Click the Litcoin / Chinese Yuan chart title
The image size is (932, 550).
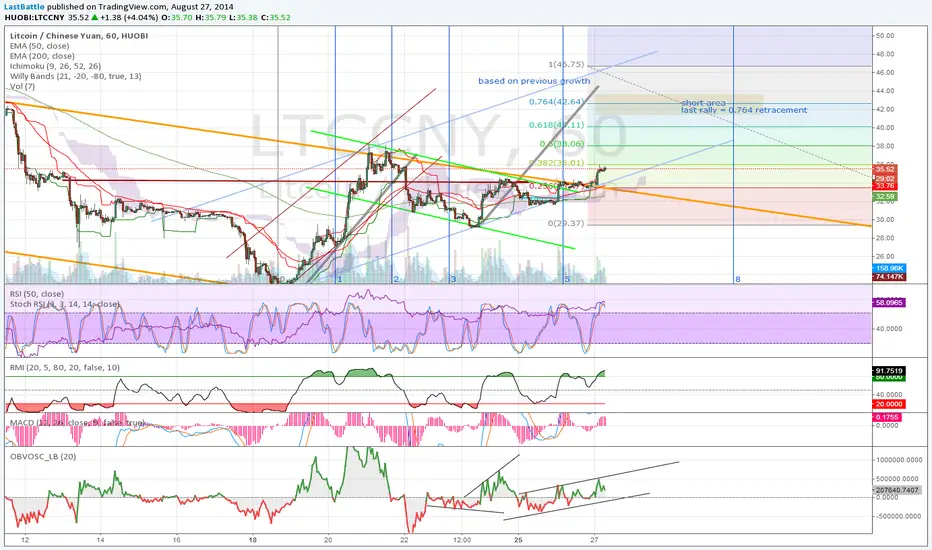coord(79,36)
